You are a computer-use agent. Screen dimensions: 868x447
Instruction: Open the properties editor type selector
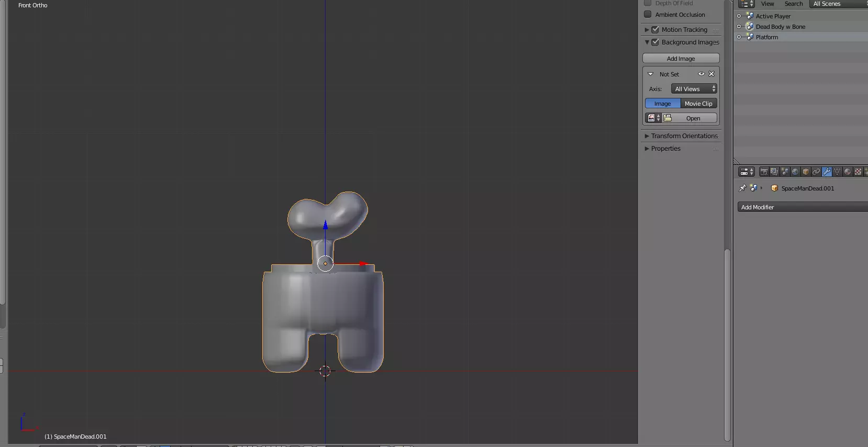click(747, 172)
